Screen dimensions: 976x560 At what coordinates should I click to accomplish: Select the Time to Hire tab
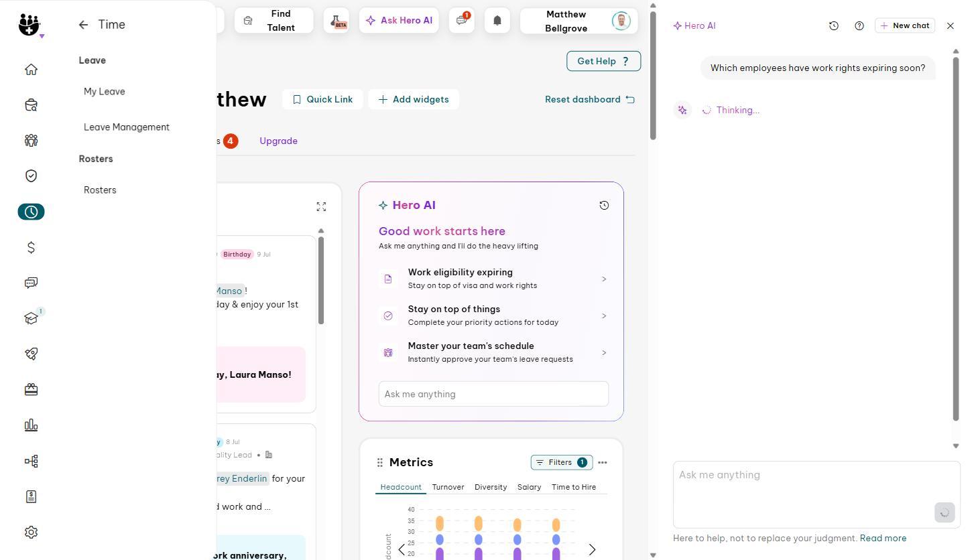[574, 487]
